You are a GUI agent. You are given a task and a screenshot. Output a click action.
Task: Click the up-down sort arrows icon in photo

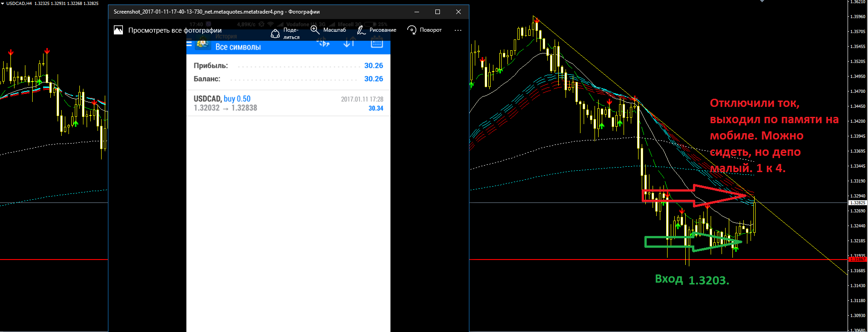349,43
